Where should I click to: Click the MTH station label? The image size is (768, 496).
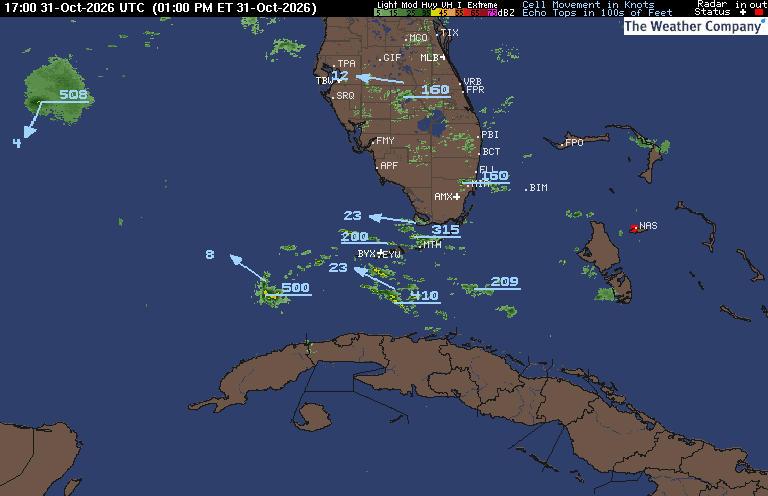click(x=432, y=244)
